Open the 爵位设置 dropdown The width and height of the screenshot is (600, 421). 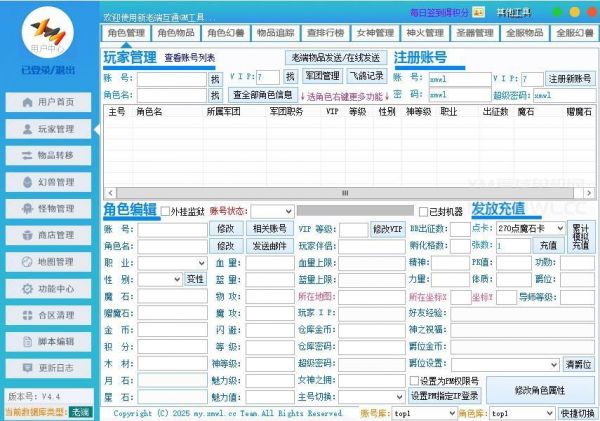pos(505,365)
